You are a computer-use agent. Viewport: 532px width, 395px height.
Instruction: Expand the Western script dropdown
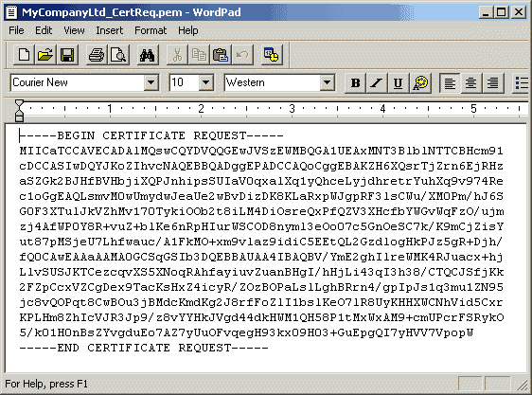pos(328,82)
